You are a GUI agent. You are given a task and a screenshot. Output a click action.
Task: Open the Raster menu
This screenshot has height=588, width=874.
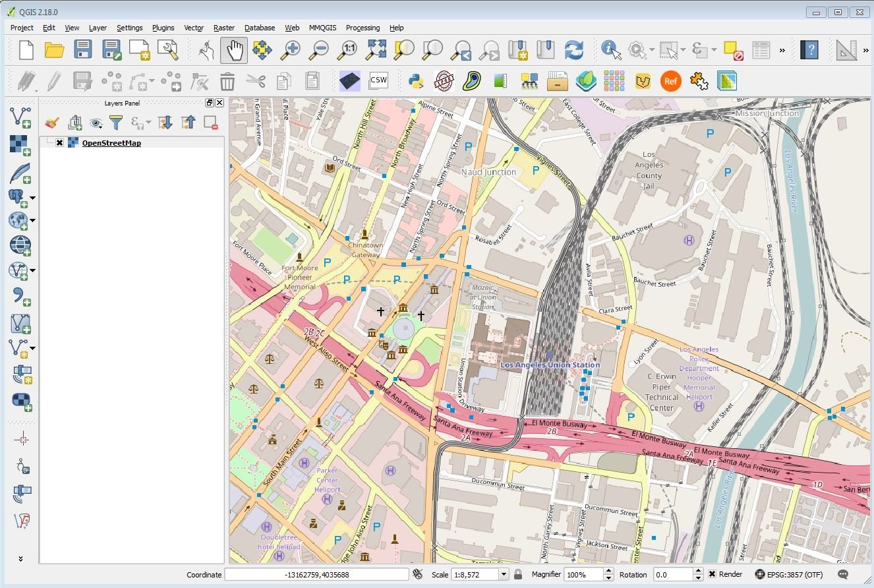coord(224,28)
